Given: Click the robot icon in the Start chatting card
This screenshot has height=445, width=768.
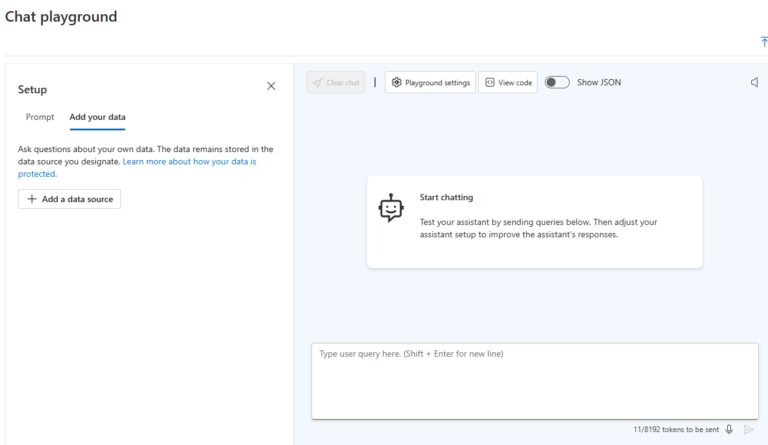Looking at the screenshot, I should click(391, 208).
